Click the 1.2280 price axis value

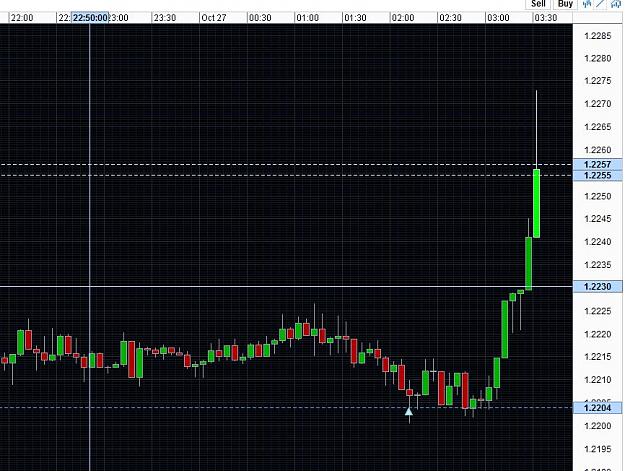point(597,59)
